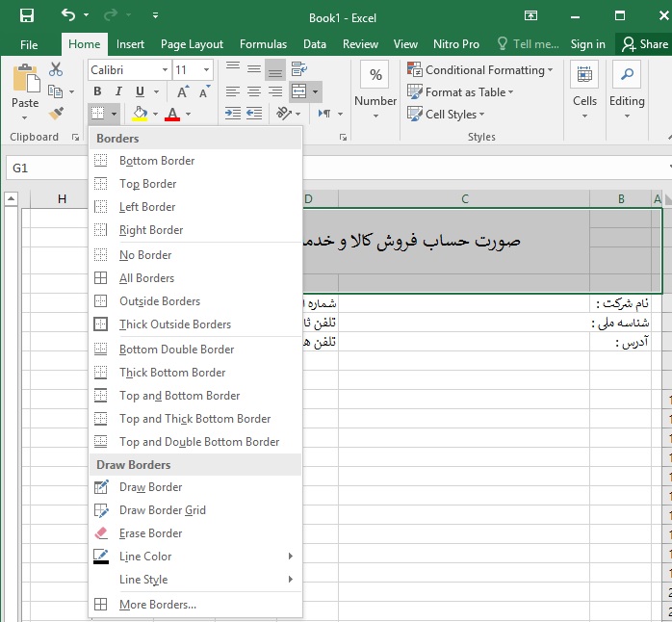
Task: Click Align Right icon
Action: [x=275, y=91]
